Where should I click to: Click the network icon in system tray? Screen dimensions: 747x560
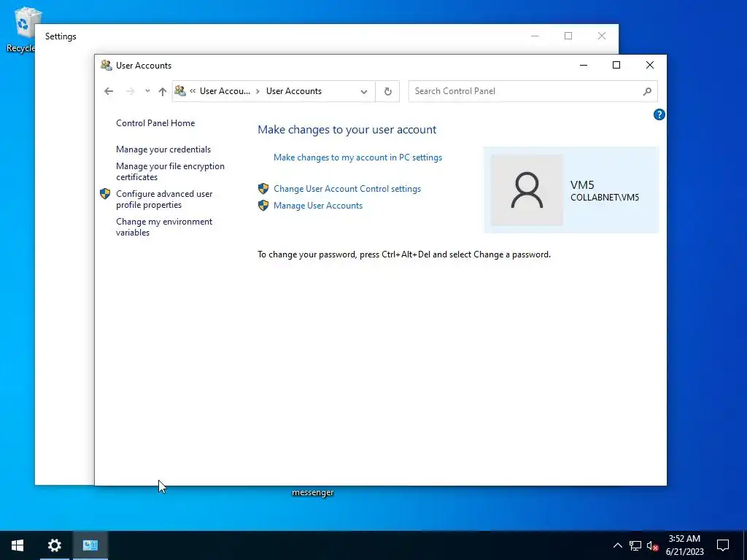pyautogui.click(x=635, y=545)
